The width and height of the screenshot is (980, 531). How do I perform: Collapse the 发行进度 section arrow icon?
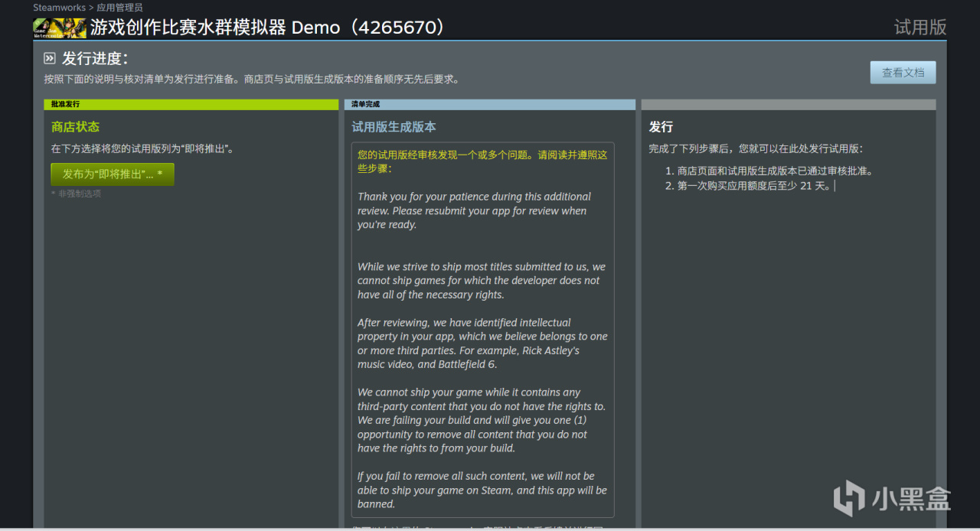point(50,58)
